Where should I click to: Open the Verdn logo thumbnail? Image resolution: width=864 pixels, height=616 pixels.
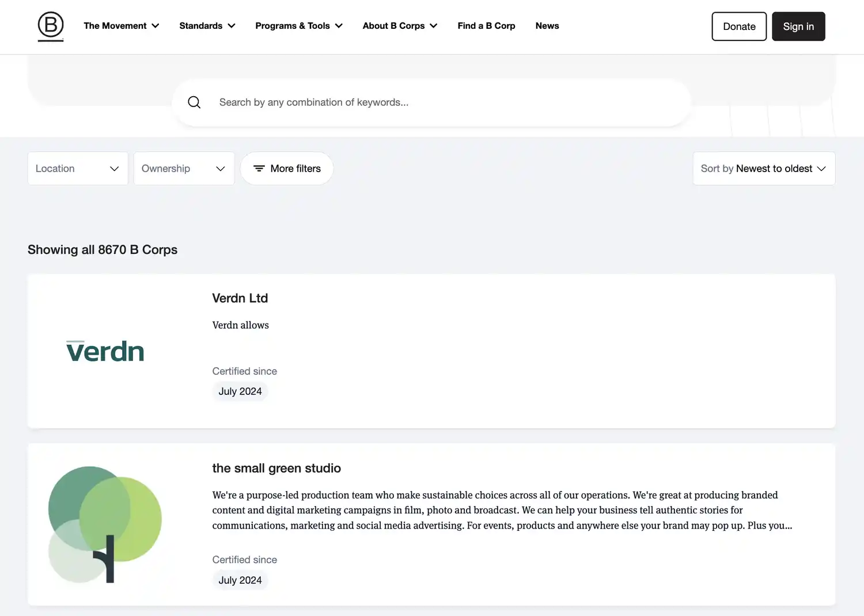point(105,351)
